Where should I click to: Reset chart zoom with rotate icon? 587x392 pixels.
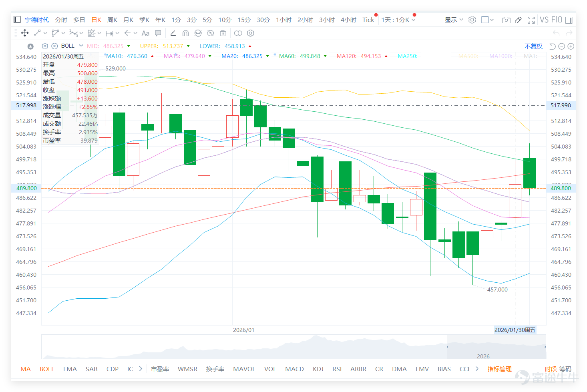point(553,46)
